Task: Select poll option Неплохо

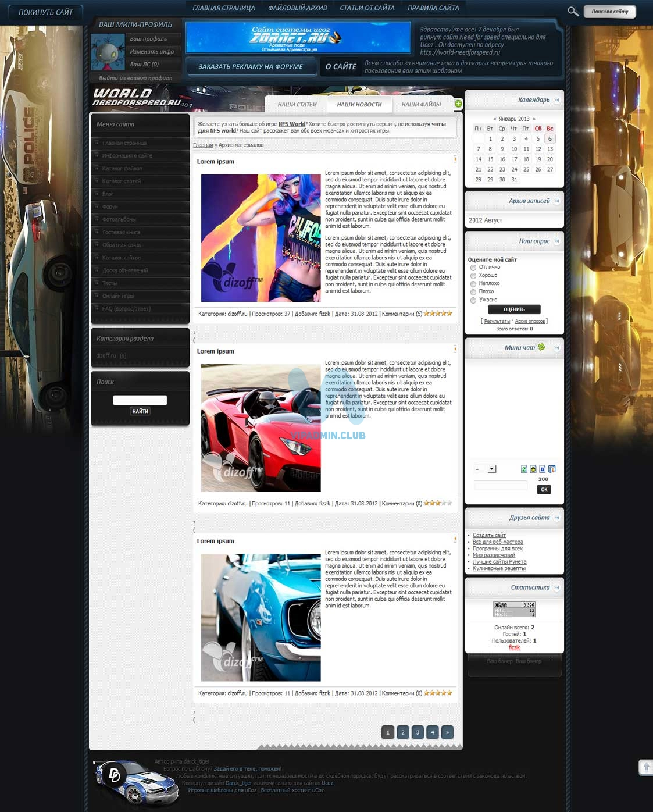Action: coord(473,284)
